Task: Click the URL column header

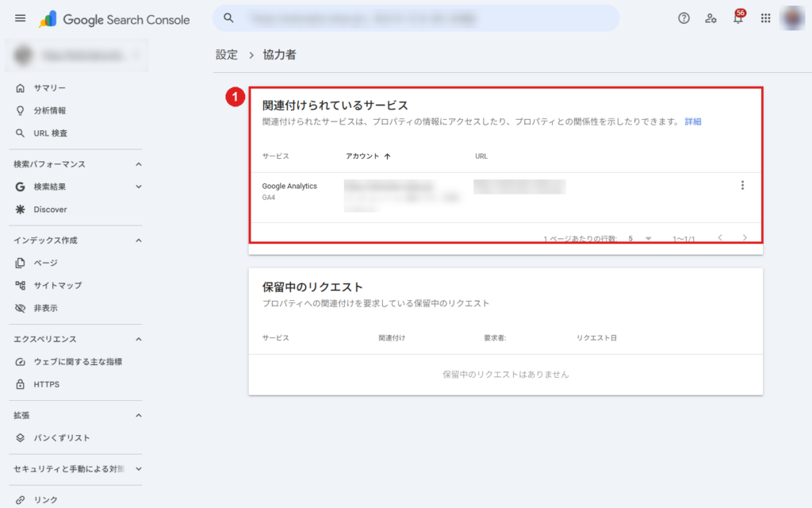Action: pyautogui.click(x=481, y=156)
